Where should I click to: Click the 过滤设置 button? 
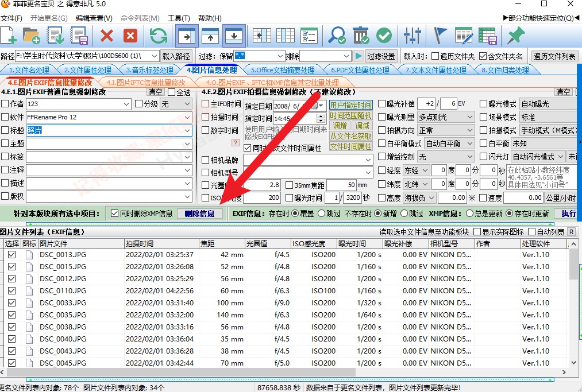[381, 56]
